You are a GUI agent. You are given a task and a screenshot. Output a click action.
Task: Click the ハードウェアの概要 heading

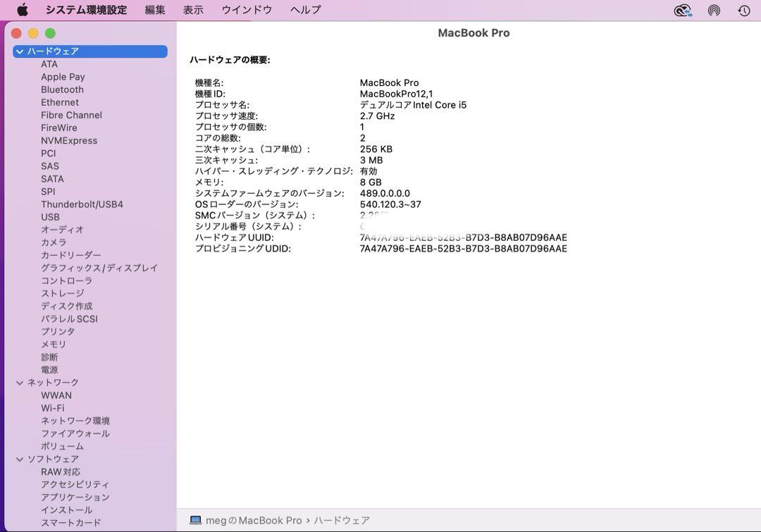pos(230,60)
